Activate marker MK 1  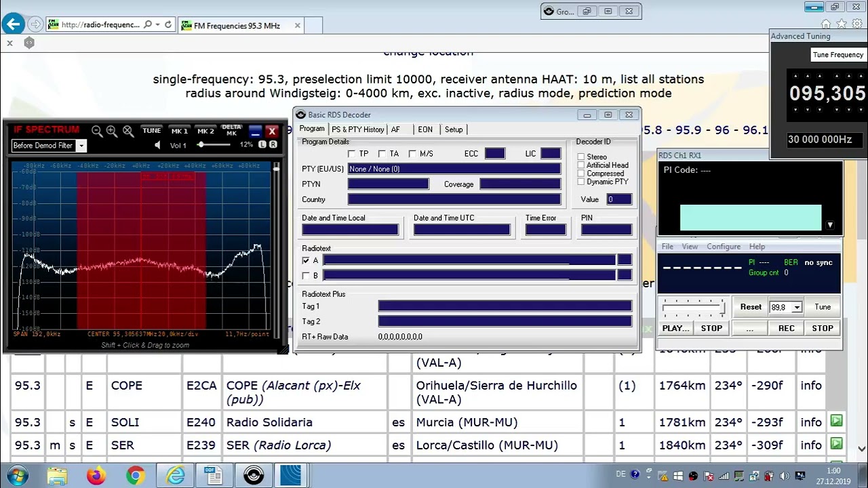[180, 131]
